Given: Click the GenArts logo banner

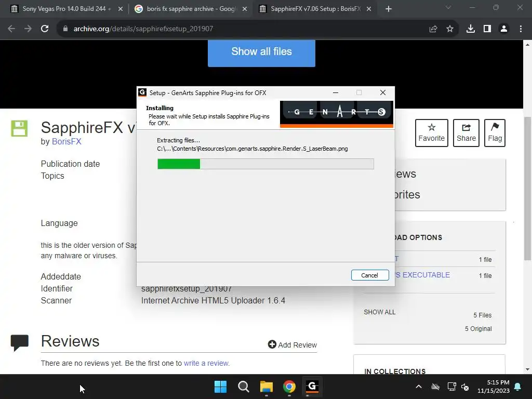Looking at the screenshot, I should coord(337,114).
